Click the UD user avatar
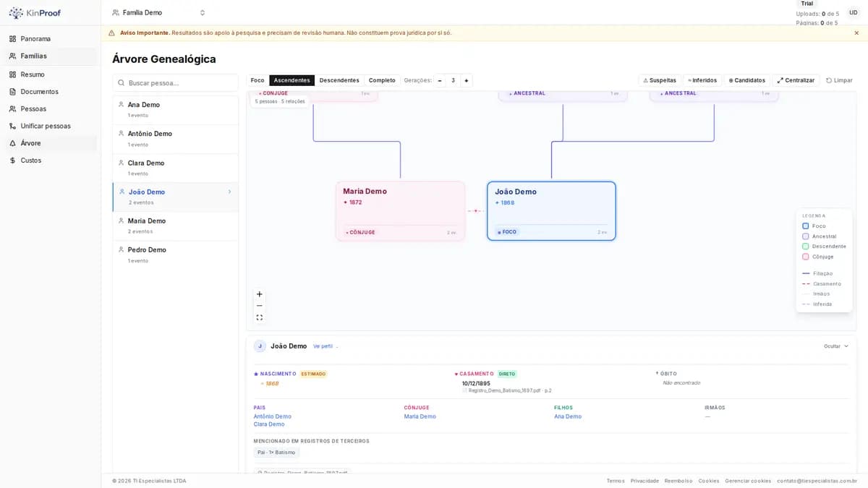Screen dimensions: 868x488 [x=854, y=12]
